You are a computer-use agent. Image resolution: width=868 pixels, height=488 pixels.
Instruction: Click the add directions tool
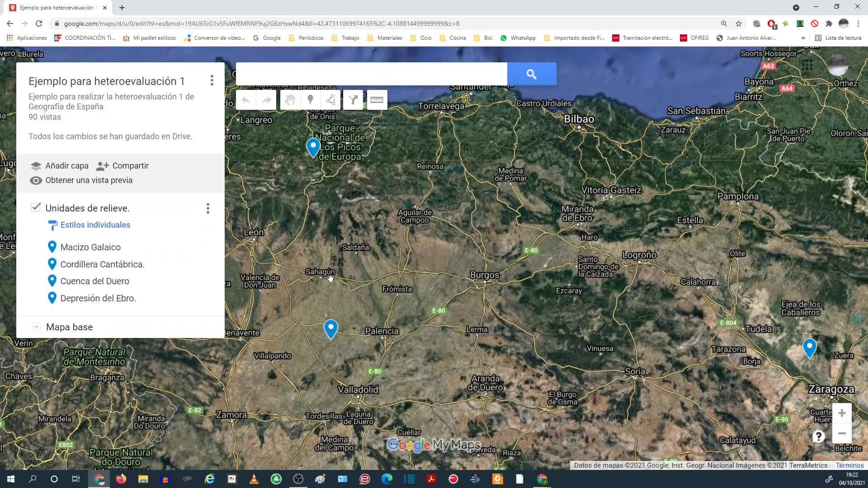coord(353,100)
